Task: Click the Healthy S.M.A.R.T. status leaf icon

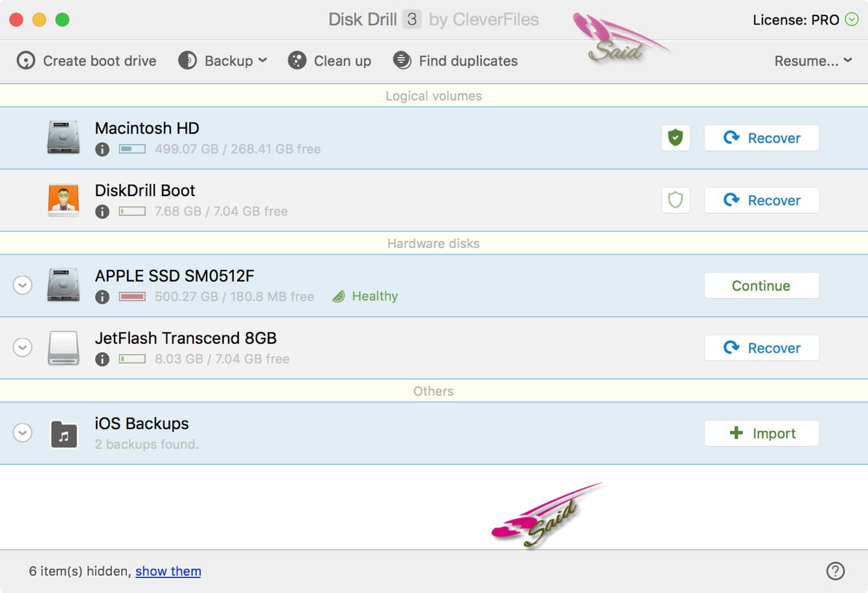Action: (x=338, y=296)
